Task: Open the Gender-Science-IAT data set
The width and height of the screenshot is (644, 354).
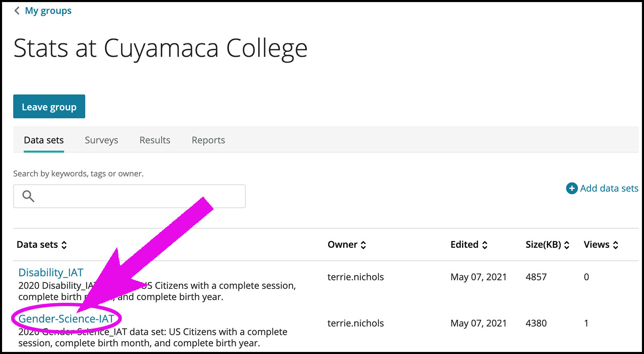Action: [66, 319]
